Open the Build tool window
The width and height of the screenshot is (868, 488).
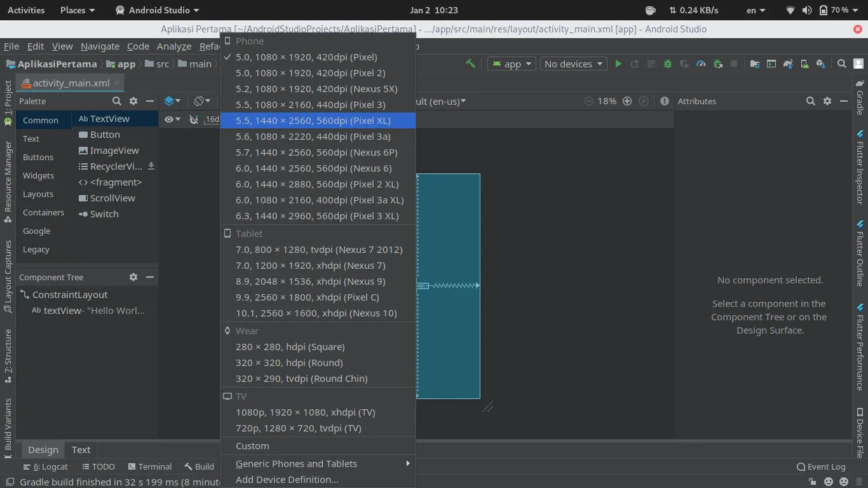(x=199, y=466)
